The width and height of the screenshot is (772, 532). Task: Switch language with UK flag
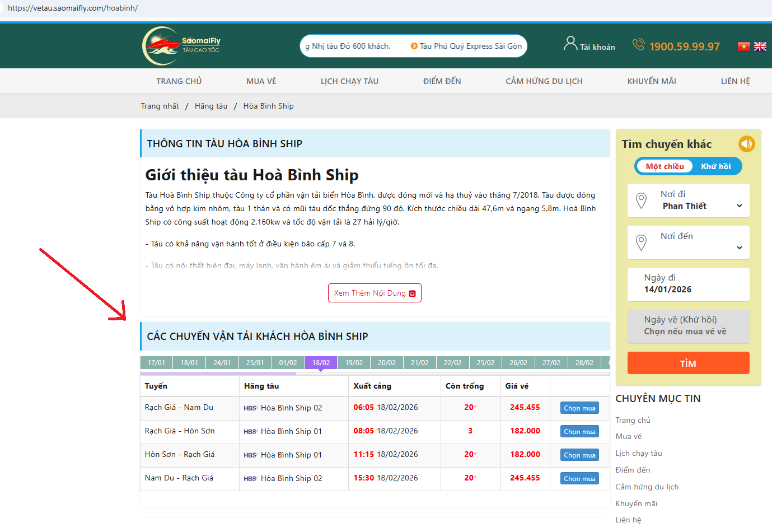[x=760, y=46]
